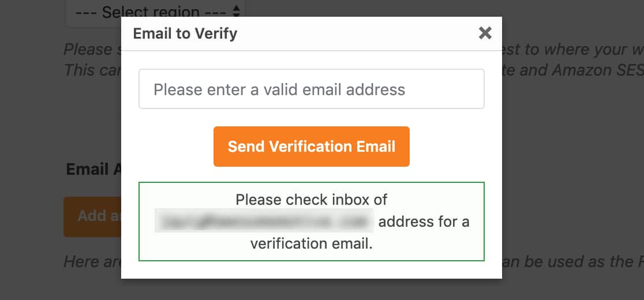Viewport: 644px width, 300px height.
Task: Click the 'Here are' text below Add button
Action: click(92, 262)
